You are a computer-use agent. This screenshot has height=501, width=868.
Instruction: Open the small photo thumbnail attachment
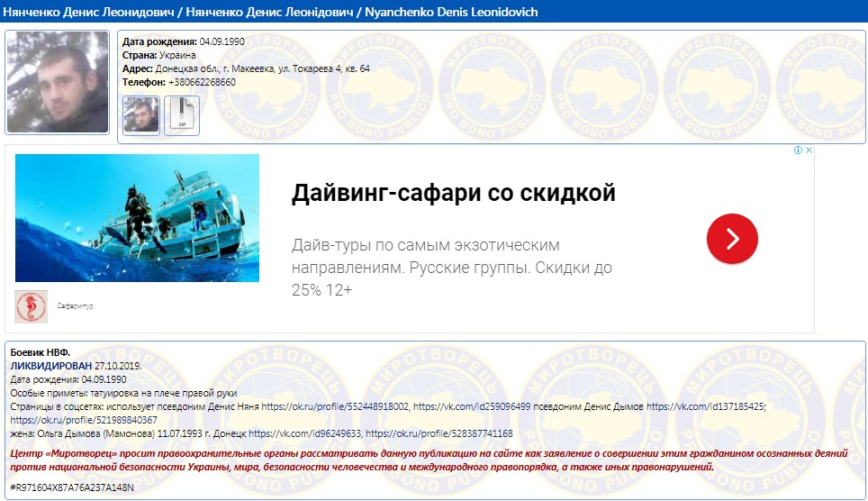pos(141,115)
